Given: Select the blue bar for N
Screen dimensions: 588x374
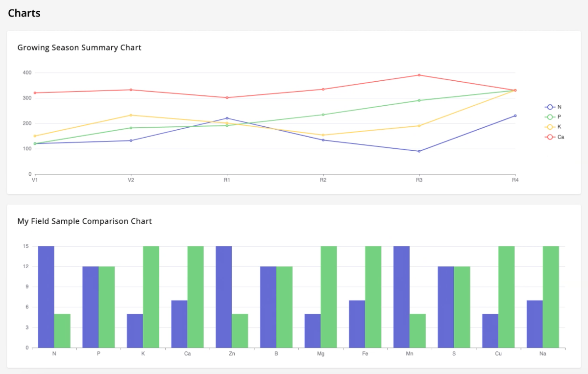Looking at the screenshot, I should (x=46, y=297).
